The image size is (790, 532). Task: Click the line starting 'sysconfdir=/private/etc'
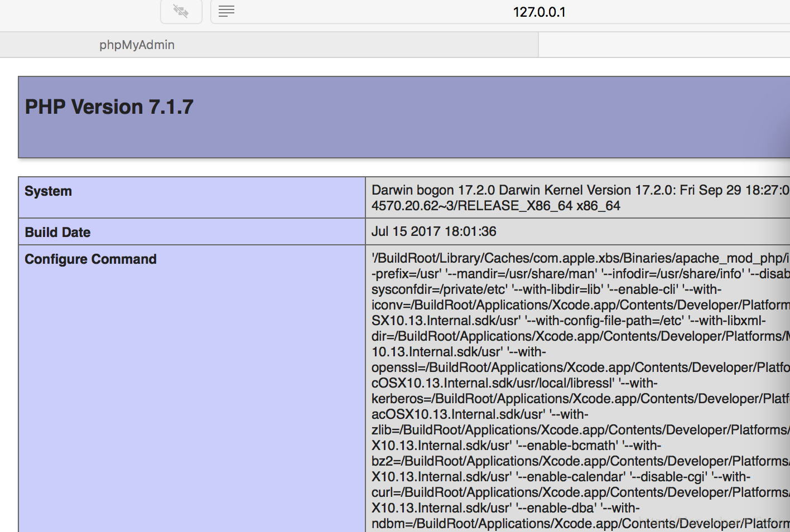click(547, 289)
